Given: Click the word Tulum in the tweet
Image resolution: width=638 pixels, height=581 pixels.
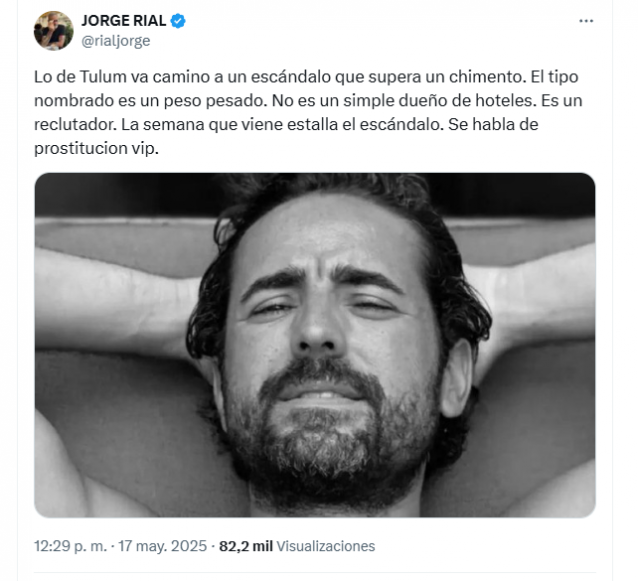Looking at the screenshot, I should (x=103, y=76).
